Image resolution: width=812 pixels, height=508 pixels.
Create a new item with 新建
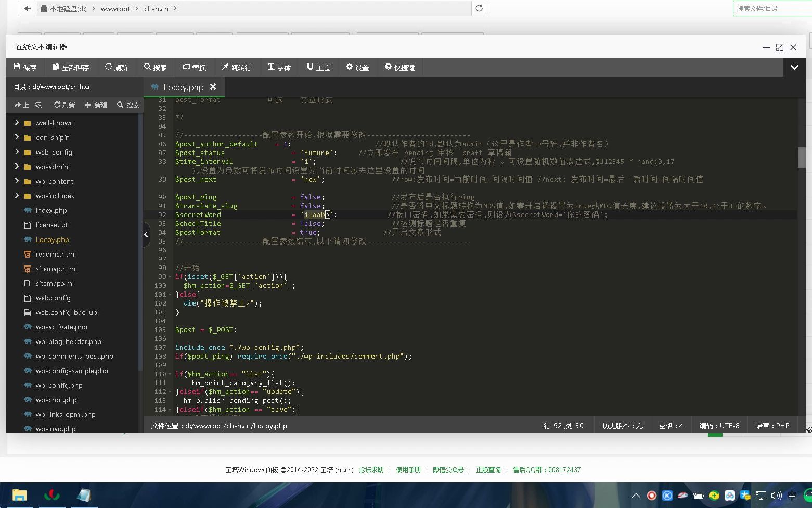(x=96, y=105)
